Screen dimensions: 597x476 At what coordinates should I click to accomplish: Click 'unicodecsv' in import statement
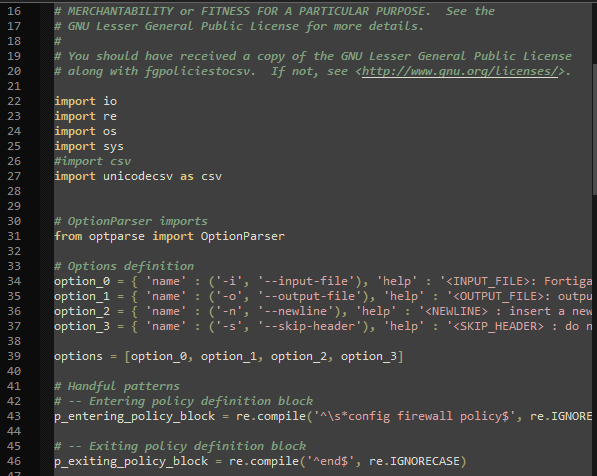(x=138, y=176)
